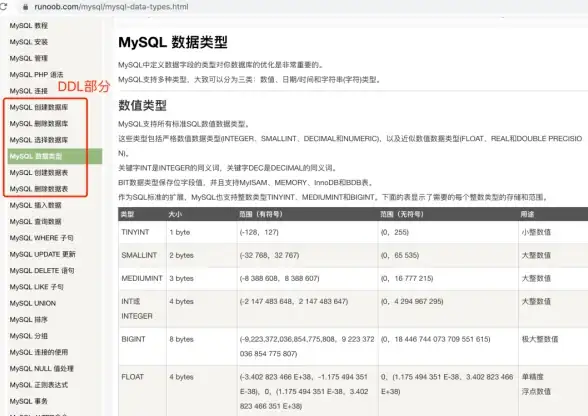Open MySQL 查询数据 in sidebar

pos(35,221)
